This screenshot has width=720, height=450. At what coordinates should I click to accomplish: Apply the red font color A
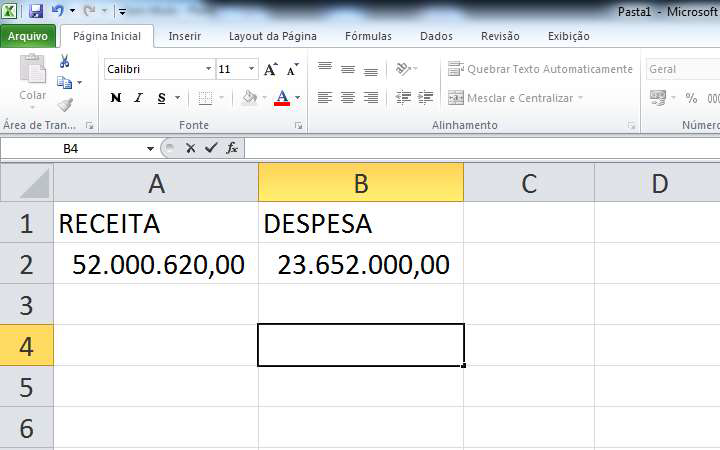click(282, 97)
